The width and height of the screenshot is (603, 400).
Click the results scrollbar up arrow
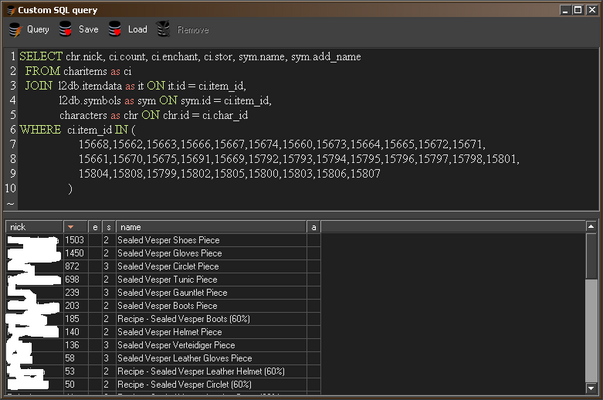tap(591, 227)
